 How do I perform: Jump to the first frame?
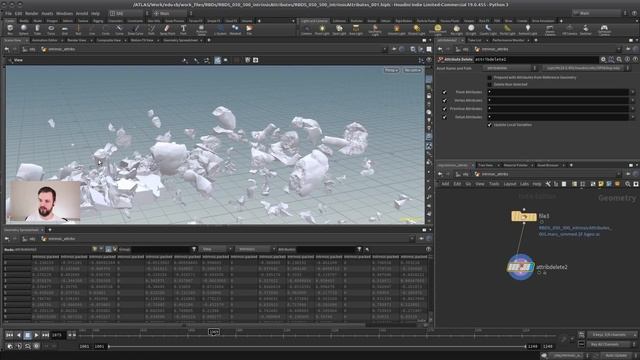(9, 335)
